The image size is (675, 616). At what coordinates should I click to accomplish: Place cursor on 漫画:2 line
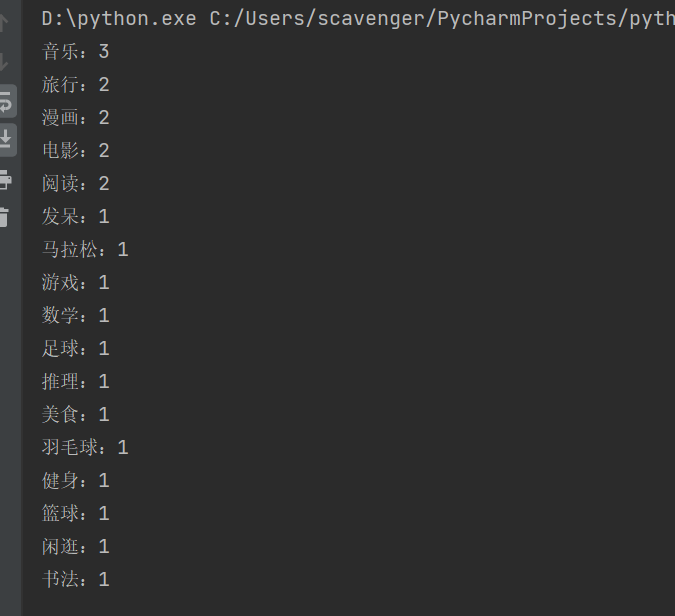(x=75, y=118)
